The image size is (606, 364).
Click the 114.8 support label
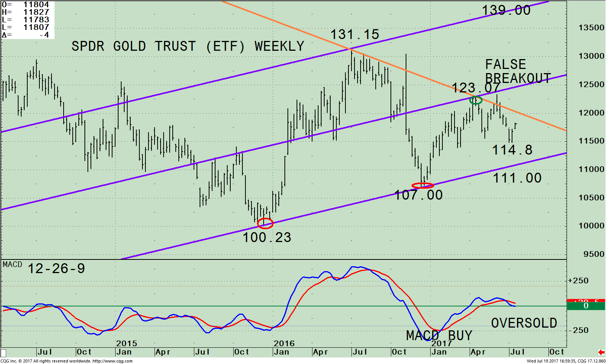coord(512,150)
